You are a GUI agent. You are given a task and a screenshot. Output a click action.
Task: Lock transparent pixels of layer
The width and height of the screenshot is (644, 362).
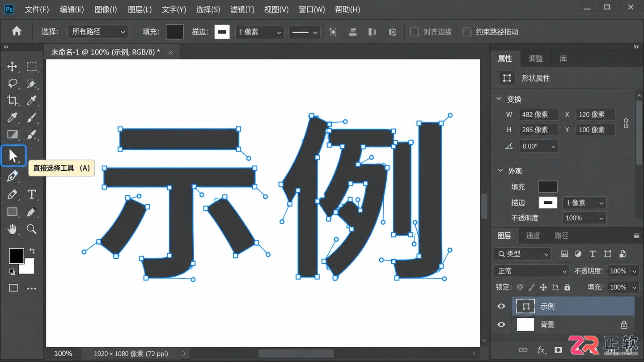[520, 287]
